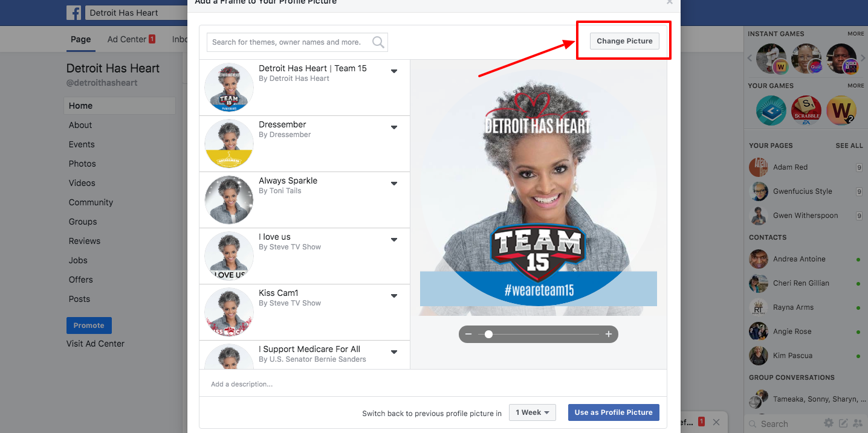Expand the I love us frame arrow
Screen dimensions: 868x433
tap(394, 240)
